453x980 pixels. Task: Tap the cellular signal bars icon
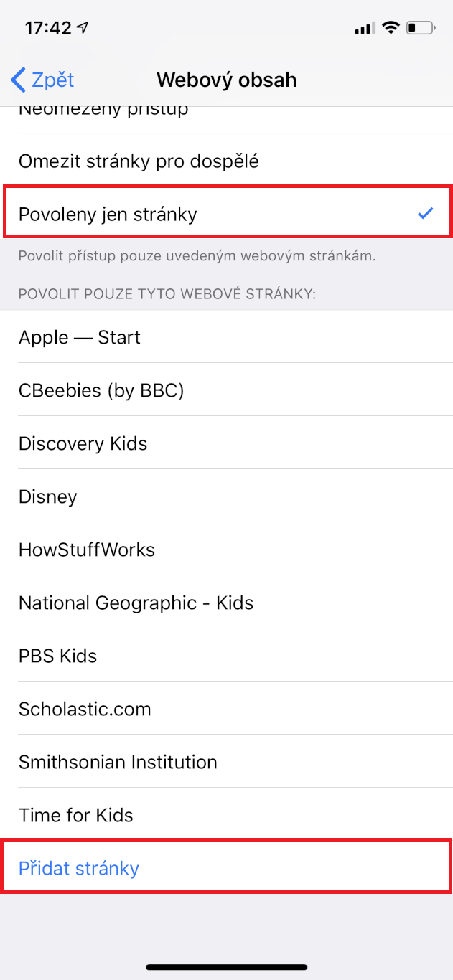pos(365,29)
